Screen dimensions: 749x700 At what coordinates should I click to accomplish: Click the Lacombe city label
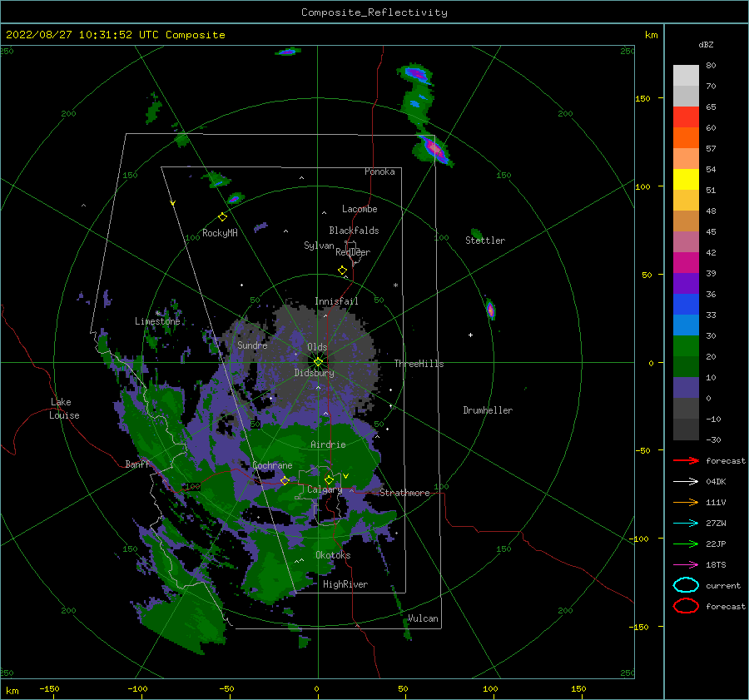(360, 209)
